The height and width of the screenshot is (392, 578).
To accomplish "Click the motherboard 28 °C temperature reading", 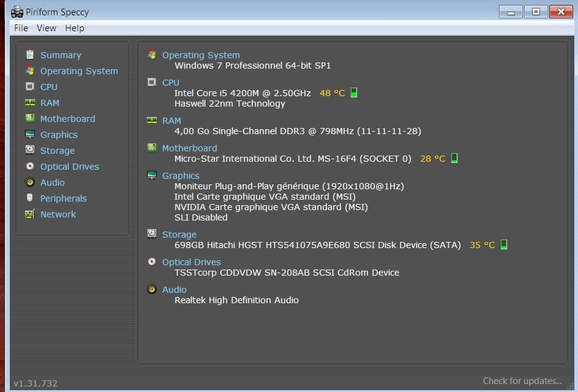I will (432, 159).
